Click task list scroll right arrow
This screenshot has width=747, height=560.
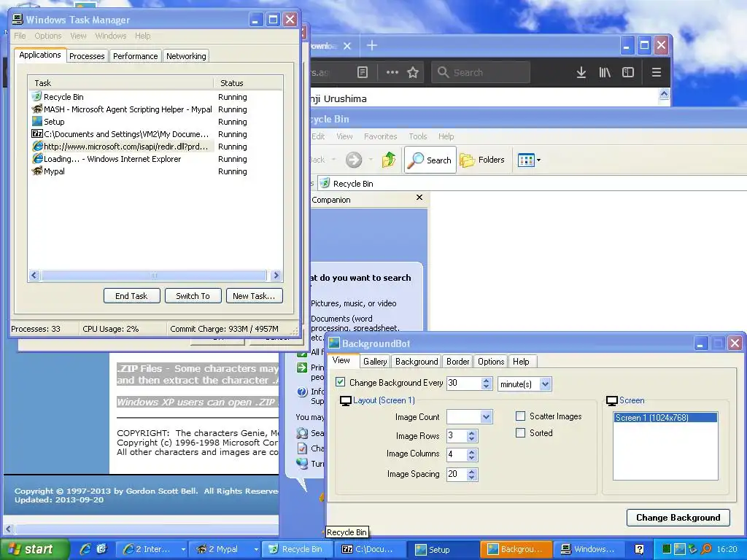(x=276, y=275)
